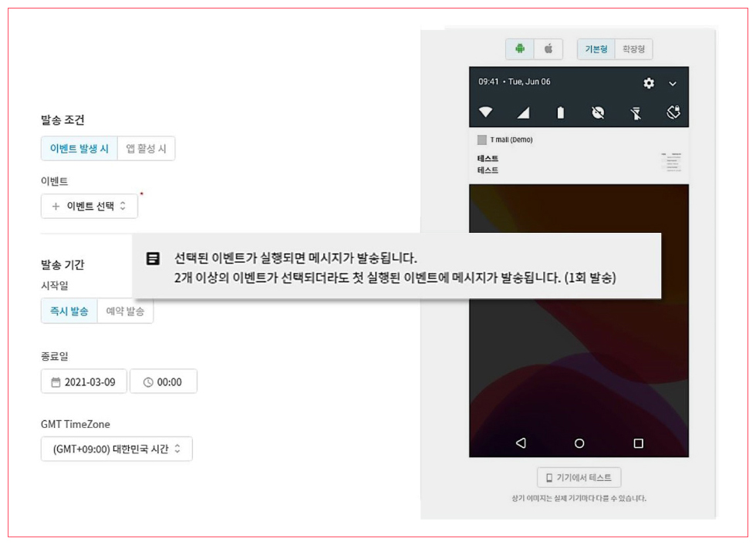Tap the battery icon in quick settings
Screen dimensions: 756x545
[x=560, y=113]
